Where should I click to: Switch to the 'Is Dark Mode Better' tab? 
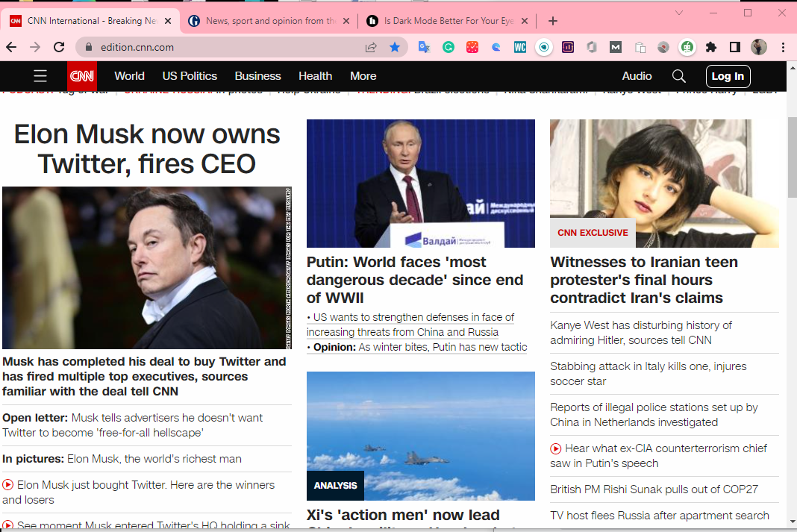(447, 21)
